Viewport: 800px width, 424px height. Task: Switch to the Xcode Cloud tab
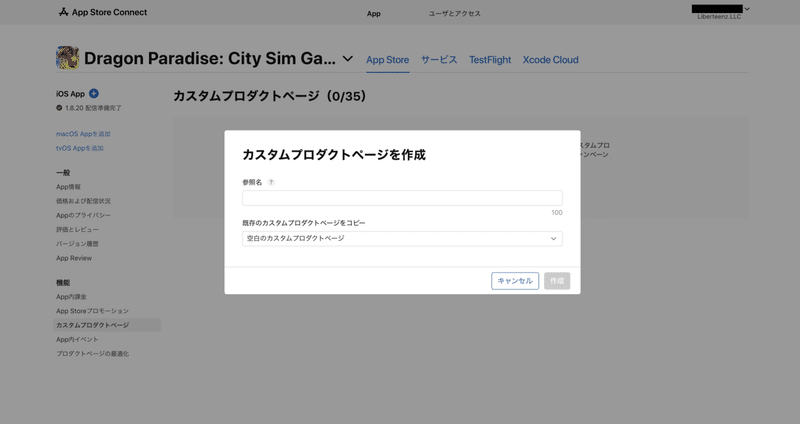tap(551, 60)
